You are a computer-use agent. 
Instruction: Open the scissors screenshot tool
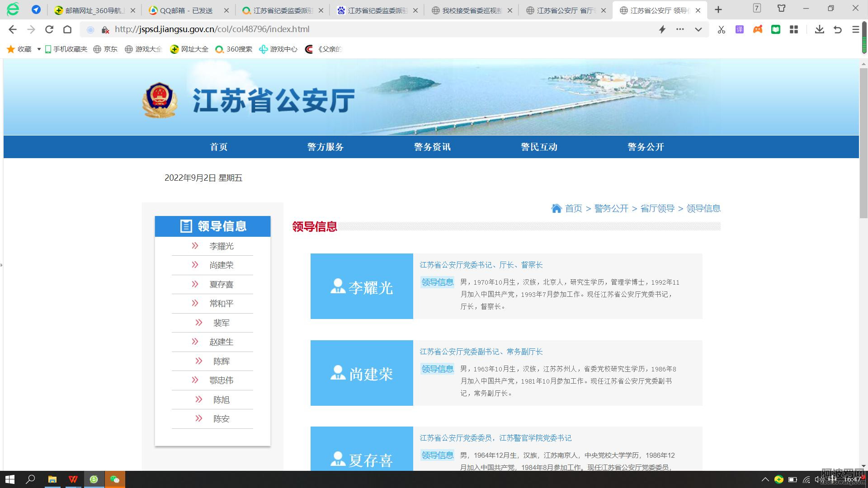721,29
